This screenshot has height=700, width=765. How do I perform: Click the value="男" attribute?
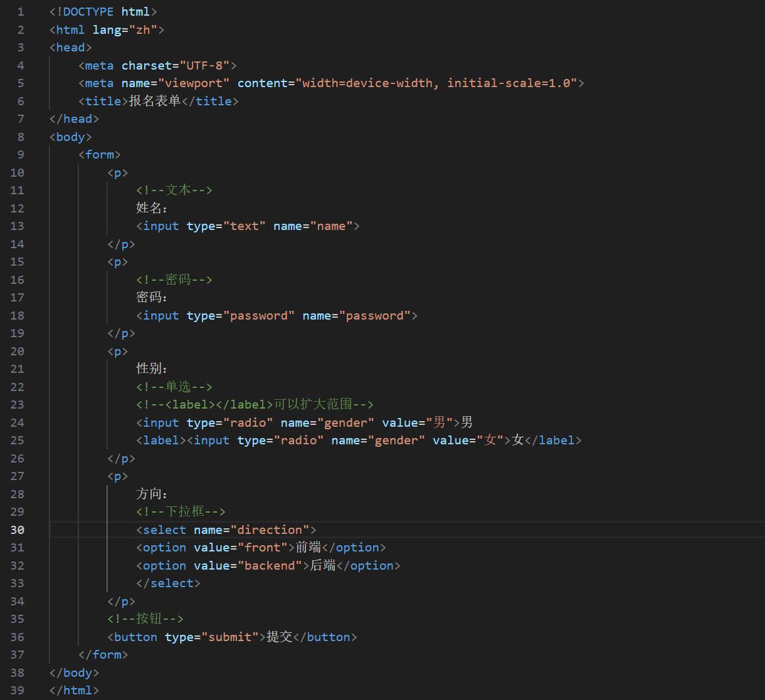418,422
